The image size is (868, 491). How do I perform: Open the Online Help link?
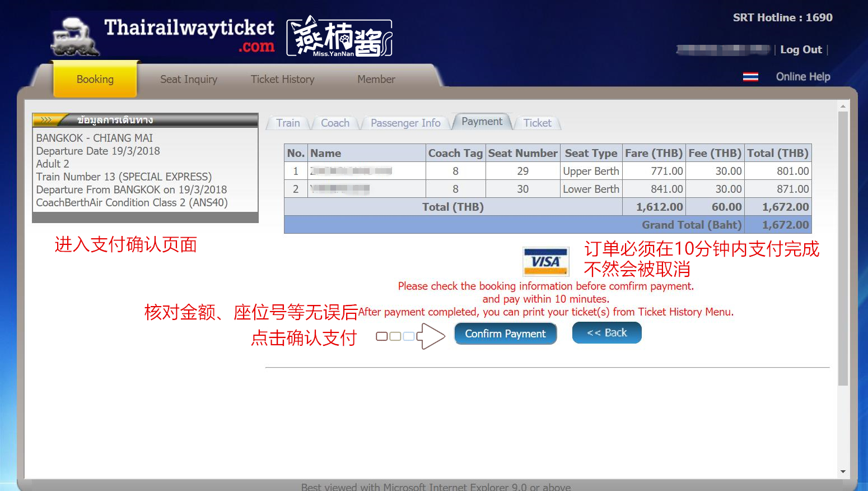point(802,77)
